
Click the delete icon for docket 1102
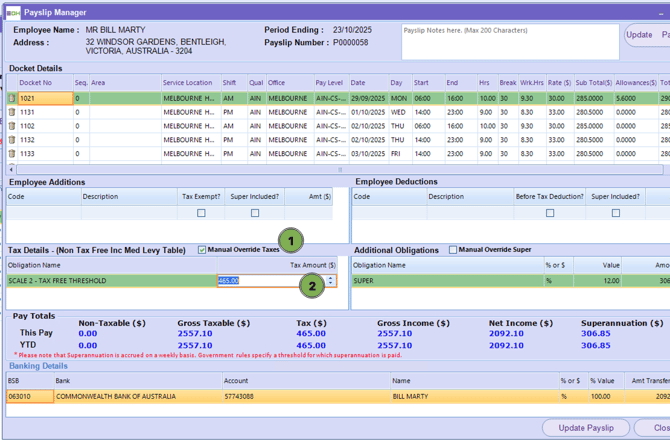(x=12, y=127)
